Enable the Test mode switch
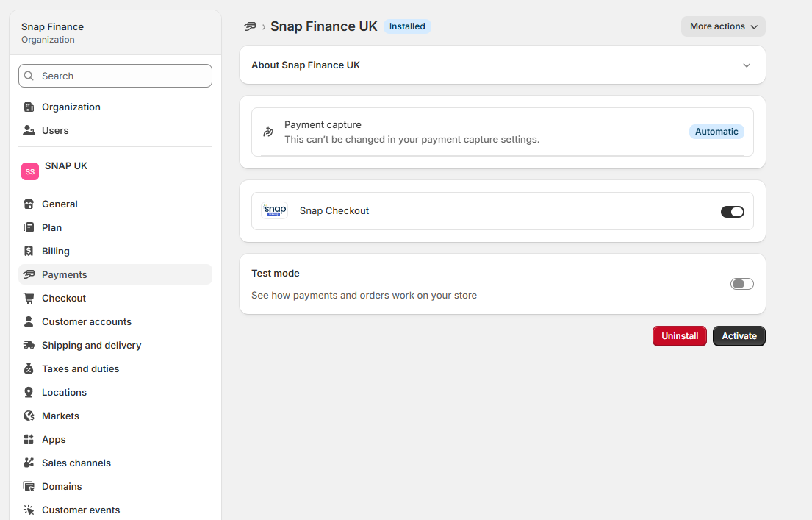 741,284
